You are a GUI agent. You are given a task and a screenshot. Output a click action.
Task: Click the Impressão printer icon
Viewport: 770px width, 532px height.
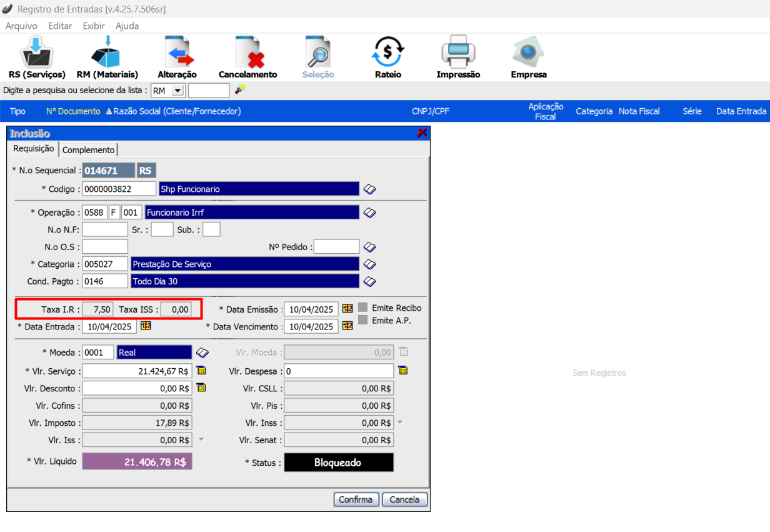[458, 53]
